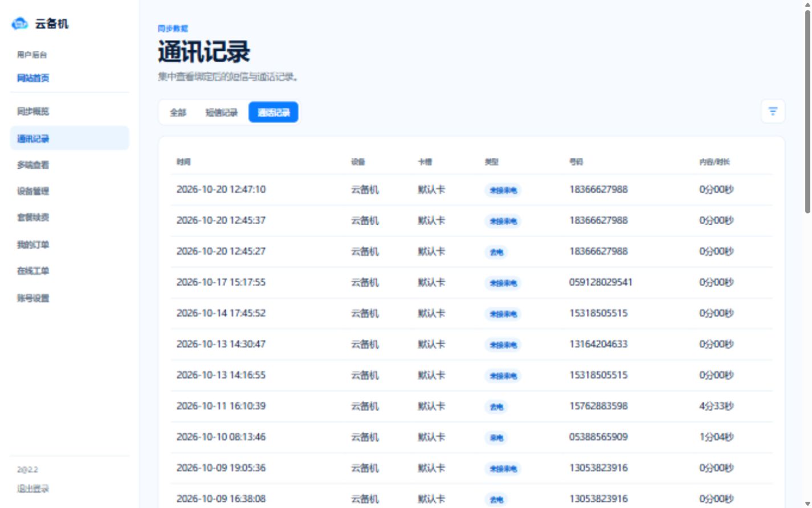
Task: Click the duration 1分04秒
Action: 716,437
